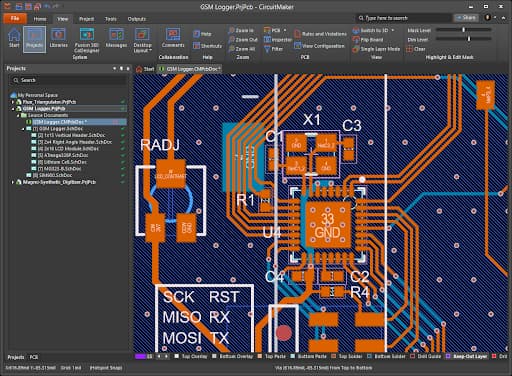Switch to the Home ribbon tab
The image size is (512, 376).
point(40,19)
